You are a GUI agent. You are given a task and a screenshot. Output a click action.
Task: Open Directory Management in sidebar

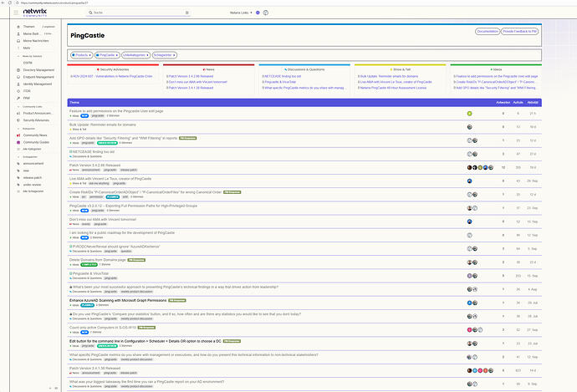coord(40,69)
